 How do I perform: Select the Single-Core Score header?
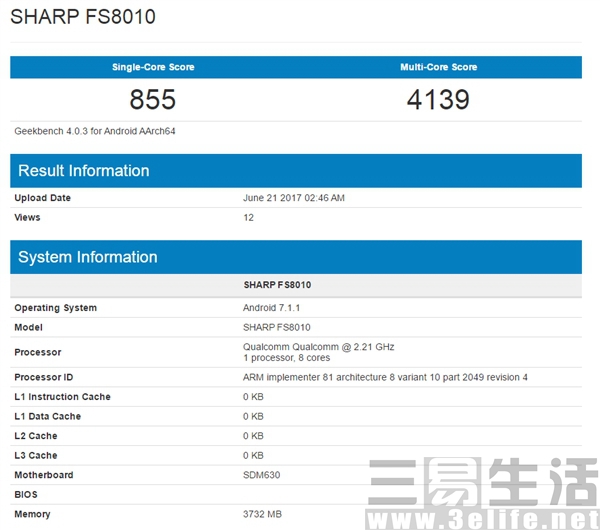[153, 67]
